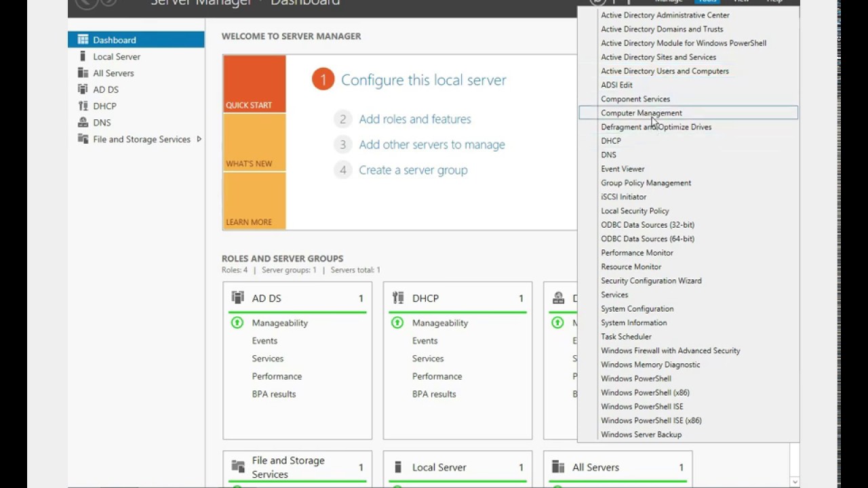Select Local Security Policy menu entry
This screenshot has height=488, width=868.
pos(635,211)
